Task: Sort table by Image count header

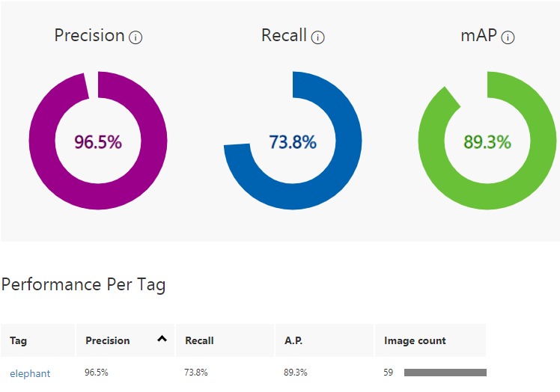Action: 415,340
